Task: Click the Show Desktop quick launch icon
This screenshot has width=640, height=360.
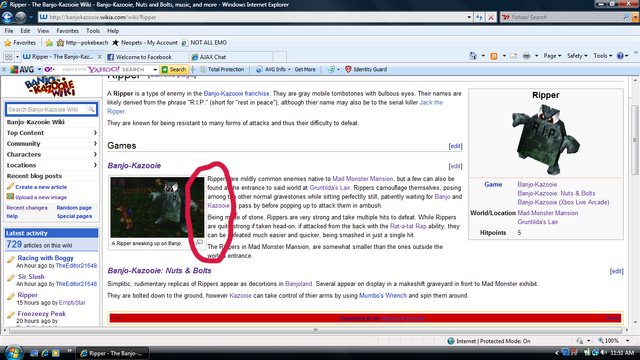Action: click(x=34, y=353)
